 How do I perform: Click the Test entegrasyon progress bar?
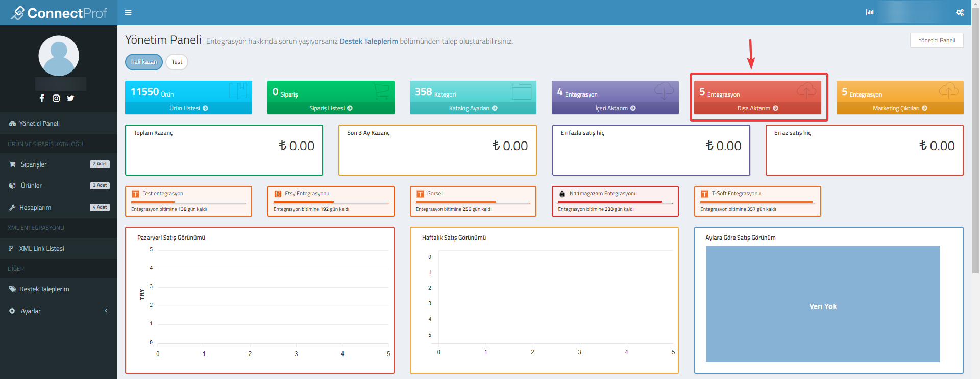click(x=188, y=202)
